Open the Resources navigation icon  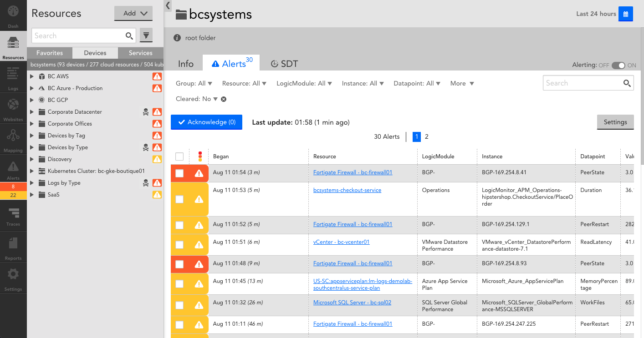click(x=13, y=43)
